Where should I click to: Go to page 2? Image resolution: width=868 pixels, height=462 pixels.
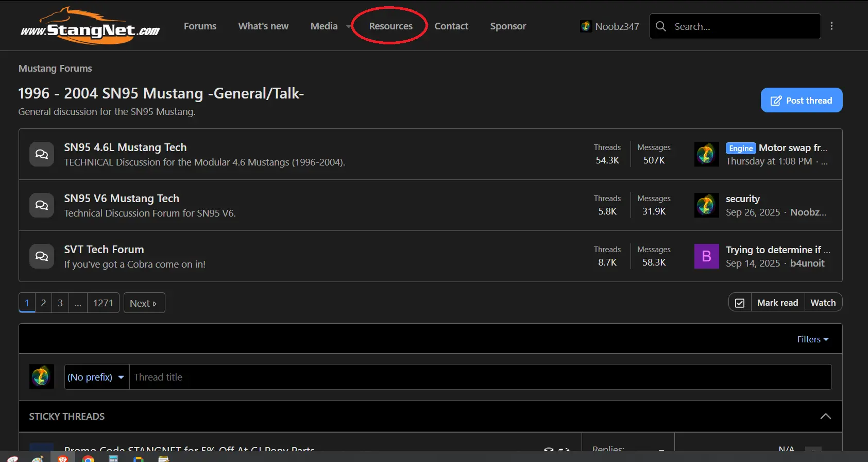pos(43,303)
